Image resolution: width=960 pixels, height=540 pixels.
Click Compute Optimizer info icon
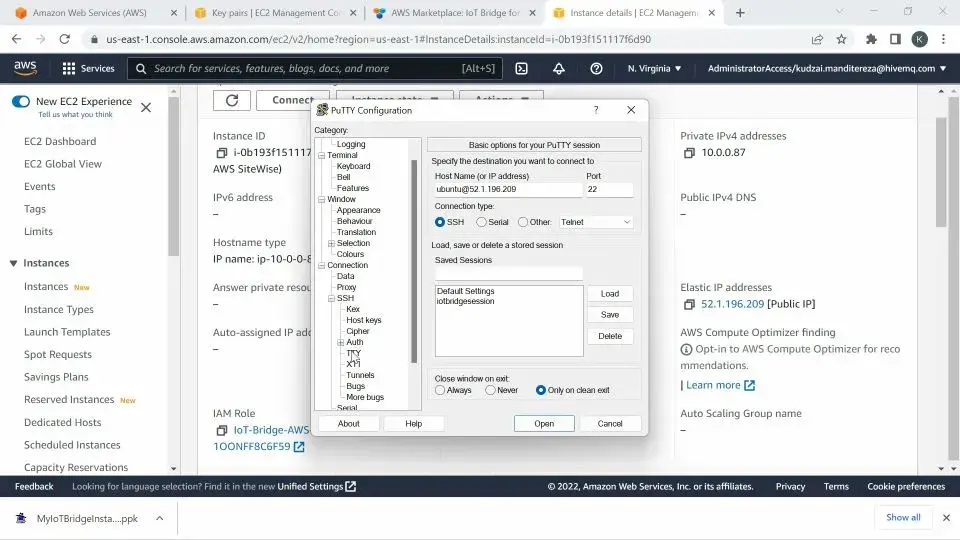tap(686, 350)
